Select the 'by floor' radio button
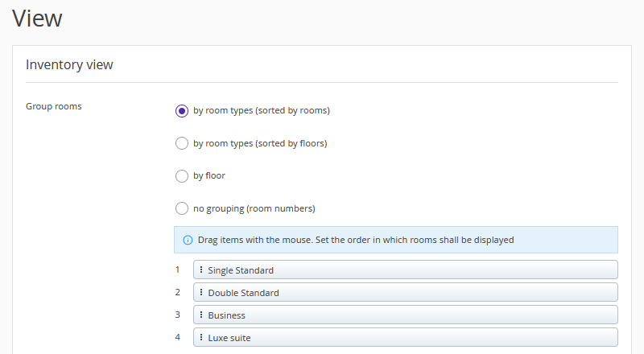The image size is (644, 354). click(x=182, y=176)
